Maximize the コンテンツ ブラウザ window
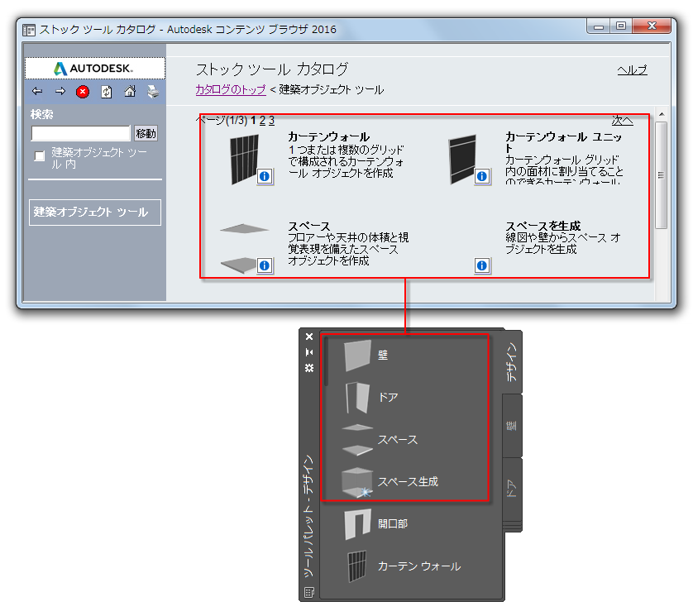The image size is (693, 616). click(621, 26)
